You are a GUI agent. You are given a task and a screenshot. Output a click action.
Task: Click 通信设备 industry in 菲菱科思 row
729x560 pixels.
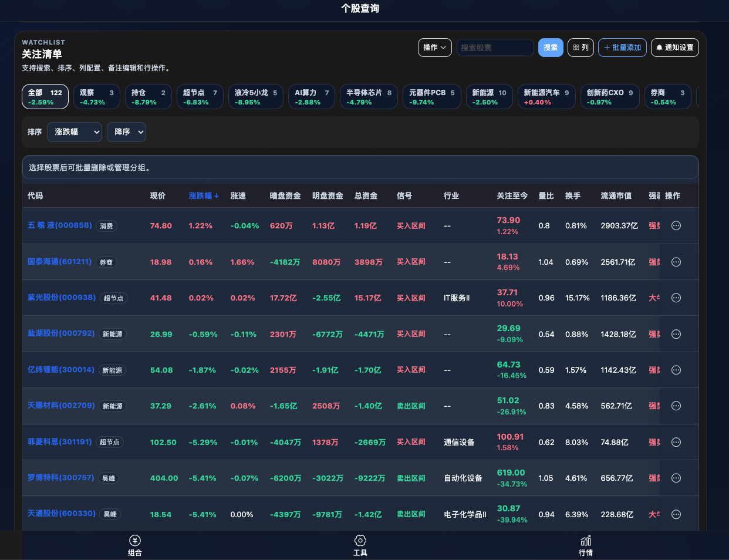point(459,442)
